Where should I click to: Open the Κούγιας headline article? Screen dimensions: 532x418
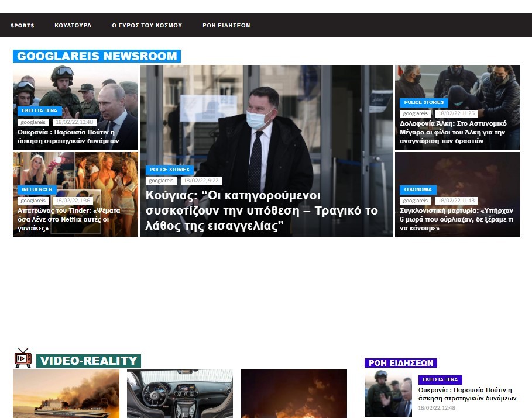[x=262, y=211]
